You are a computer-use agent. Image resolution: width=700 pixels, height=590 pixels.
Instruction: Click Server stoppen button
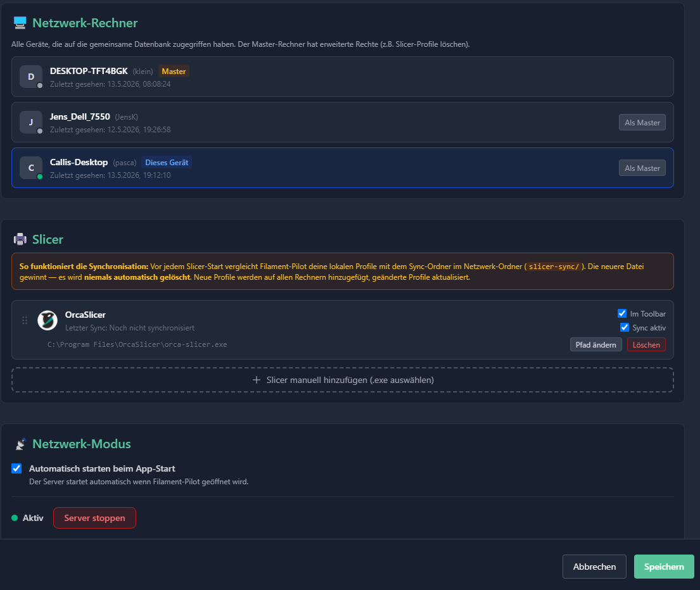94,518
